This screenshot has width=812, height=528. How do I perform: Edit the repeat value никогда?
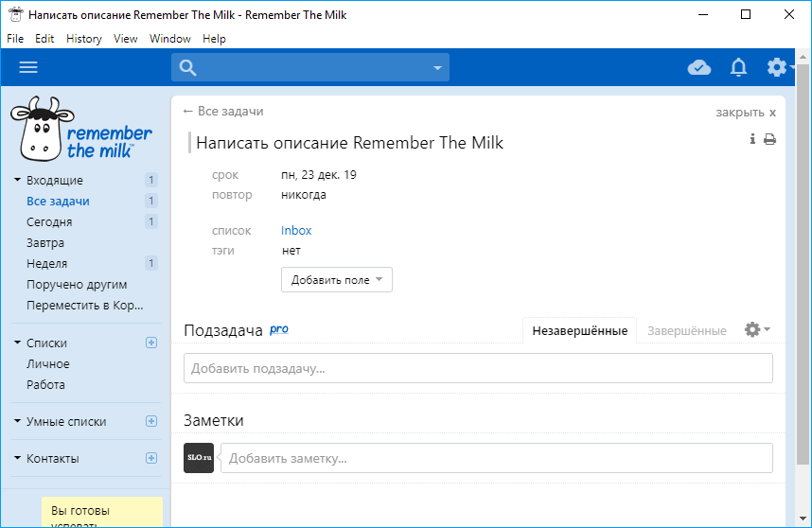pyautogui.click(x=304, y=195)
